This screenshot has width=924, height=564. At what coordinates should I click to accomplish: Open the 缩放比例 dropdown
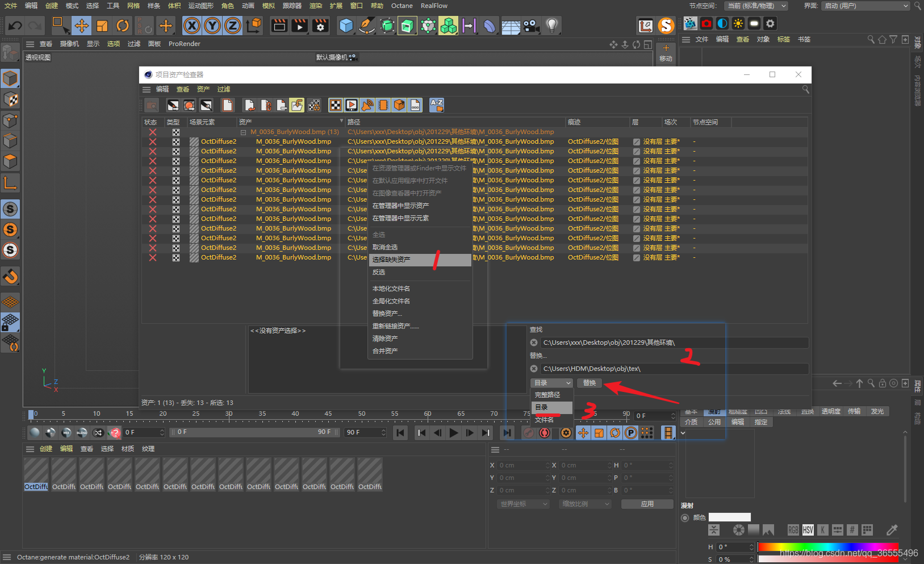click(x=585, y=504)
